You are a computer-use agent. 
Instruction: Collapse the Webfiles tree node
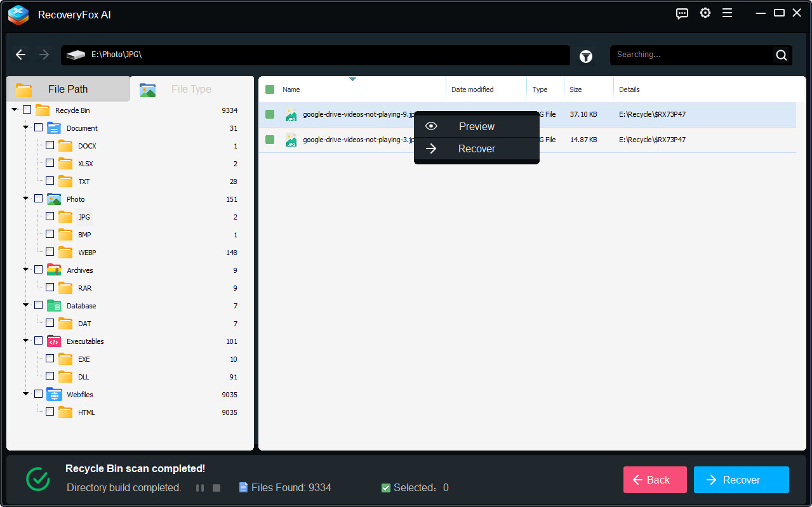tap(26, 394)
